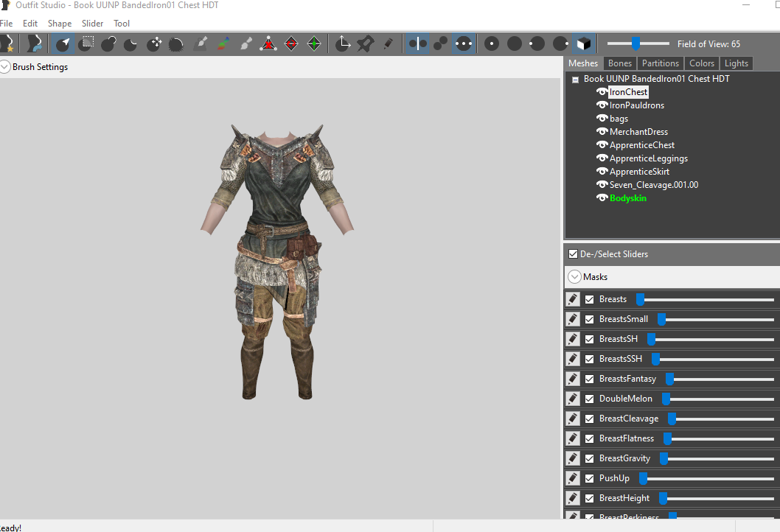Click the BreastsSSH slider label

click(620, 359)
